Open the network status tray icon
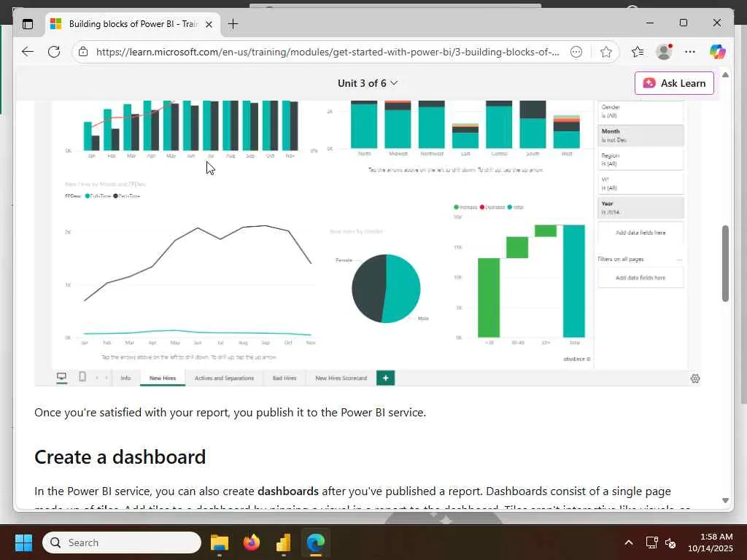The height and width of the screenshot is (560, 747). pyautogui.click(x=651, y=542)
